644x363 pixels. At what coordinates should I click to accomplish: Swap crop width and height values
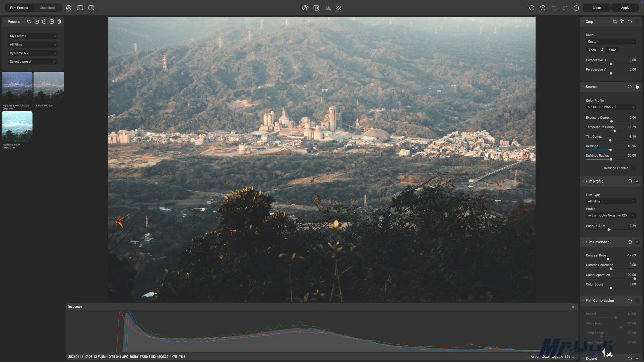coord(602,50)
